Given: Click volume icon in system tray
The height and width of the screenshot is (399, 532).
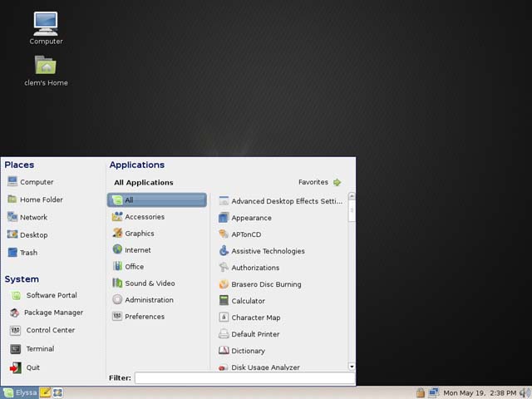Looking at the screenshot, I should coord(525,392).
